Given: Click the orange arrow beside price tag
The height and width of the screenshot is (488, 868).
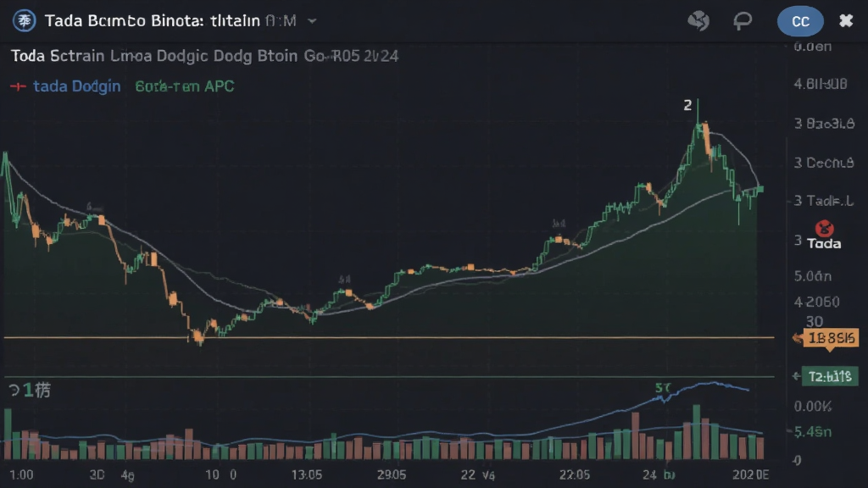Looking at the screenshot, I should [x=797, y=338].
